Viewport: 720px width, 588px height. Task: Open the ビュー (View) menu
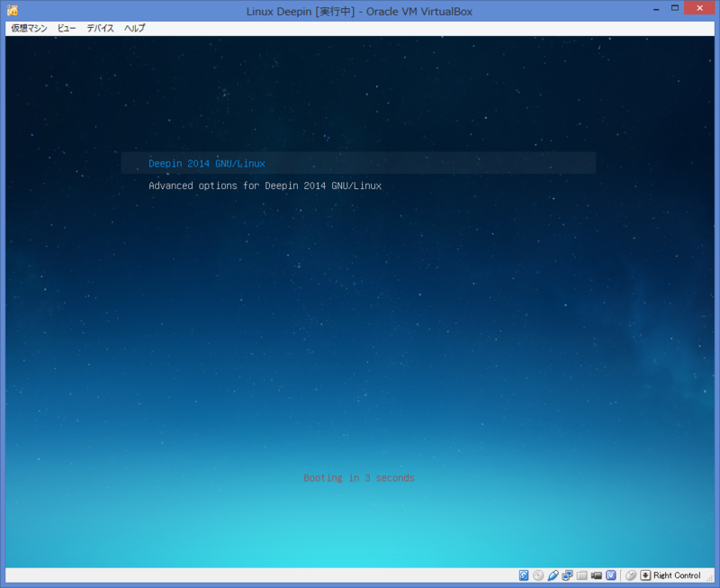tap(66, 28)
